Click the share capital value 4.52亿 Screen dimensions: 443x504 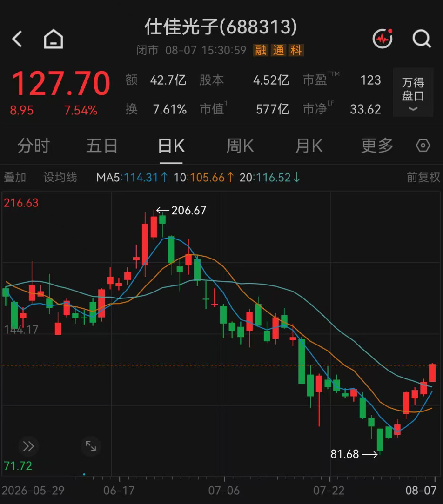pos(271,80)
